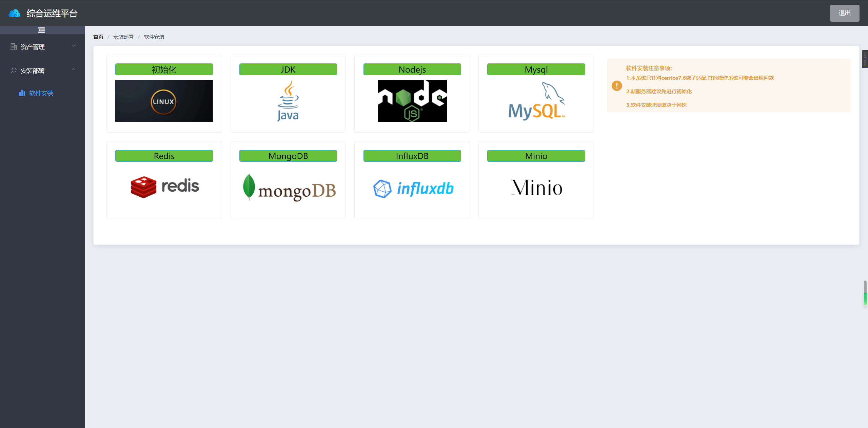Collapse the 安装部署 section chevron

[74, 69]
